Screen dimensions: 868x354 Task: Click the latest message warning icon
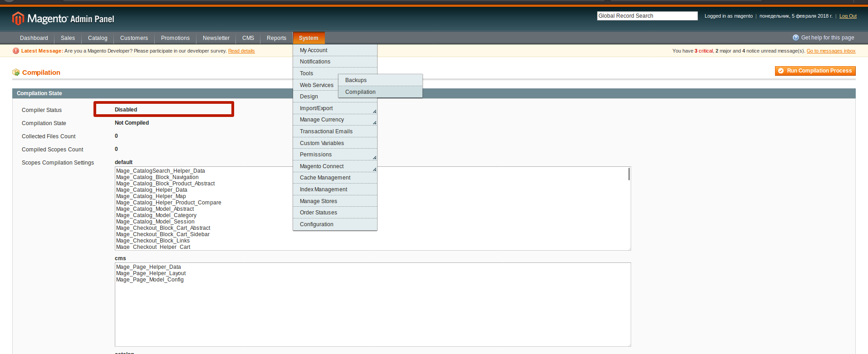[16, 51]
